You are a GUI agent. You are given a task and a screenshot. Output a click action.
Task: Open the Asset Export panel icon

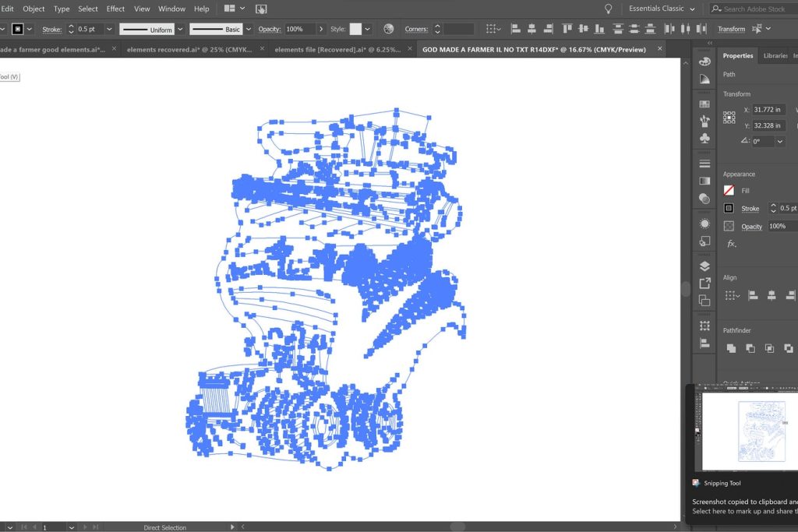coord(704,284)
